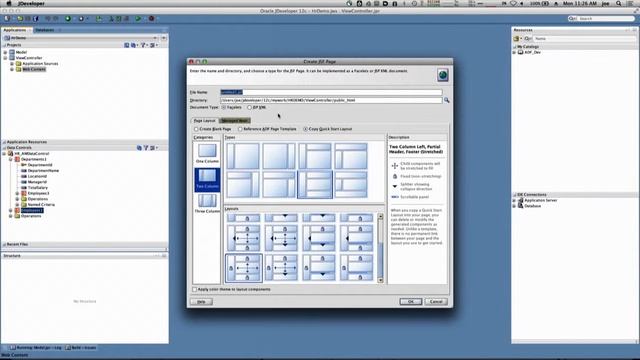Select the Named Criteria node
640x360 pixels.
point(41,204)
